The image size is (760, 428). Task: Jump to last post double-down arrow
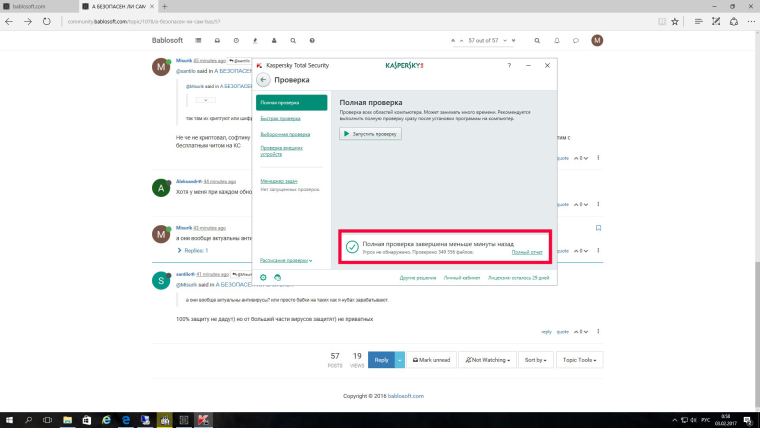tap(513, 41)
